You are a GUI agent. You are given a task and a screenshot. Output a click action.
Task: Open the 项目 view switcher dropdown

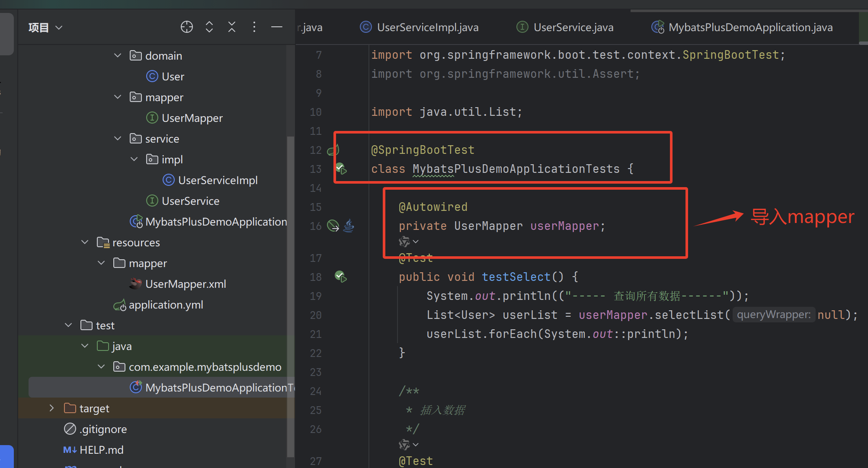pyautogui.click(x=45, y=27)
